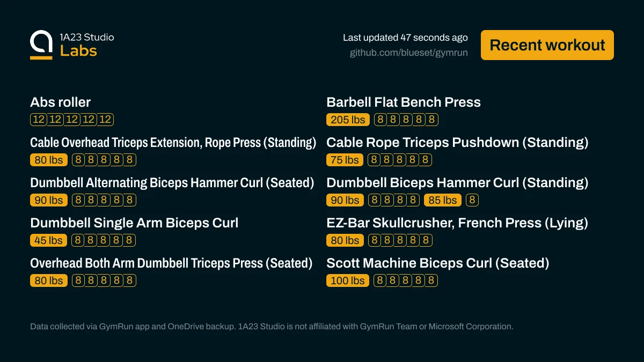The image size is (644, 362).
Task: Click the EZ-Bar Skullcrusher exercise title
Action: click(x=457, y=223)
